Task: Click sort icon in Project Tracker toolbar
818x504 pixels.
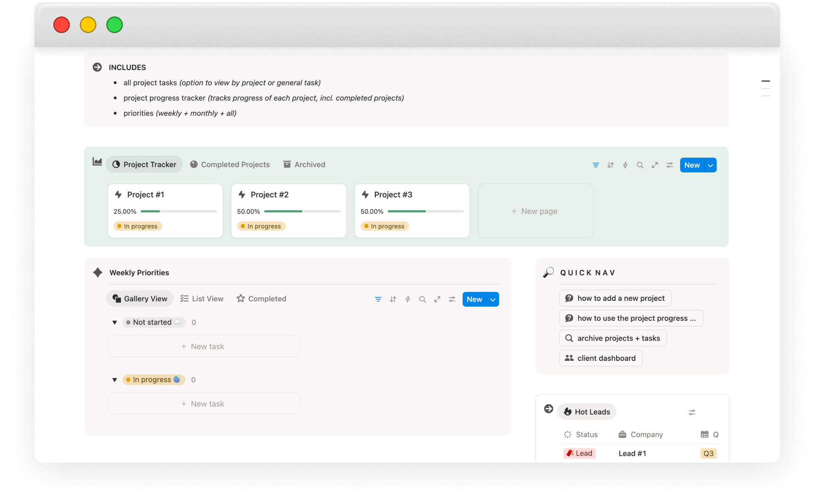Action: pos(610,165)
